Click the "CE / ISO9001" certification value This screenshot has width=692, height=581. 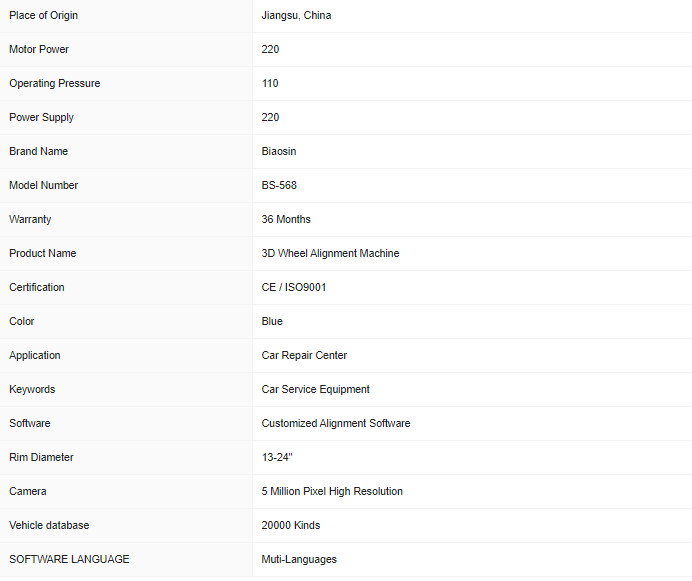click(x=294, y=287)
